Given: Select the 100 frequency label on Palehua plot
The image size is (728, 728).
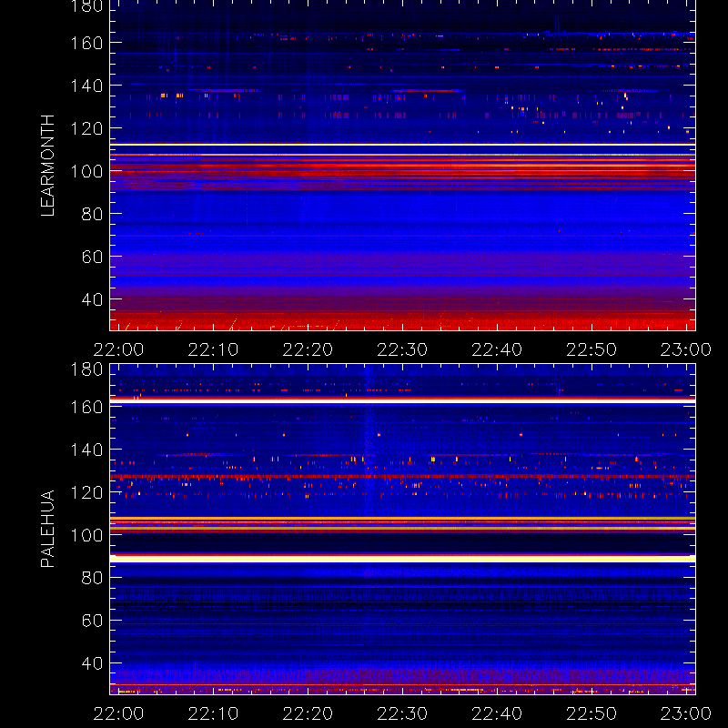Looking at the screenshot, I should click(x=86, y=535).
